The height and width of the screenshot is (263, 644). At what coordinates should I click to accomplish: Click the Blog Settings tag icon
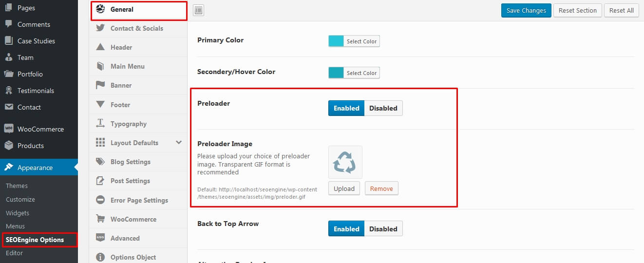(x=100, y=162)
